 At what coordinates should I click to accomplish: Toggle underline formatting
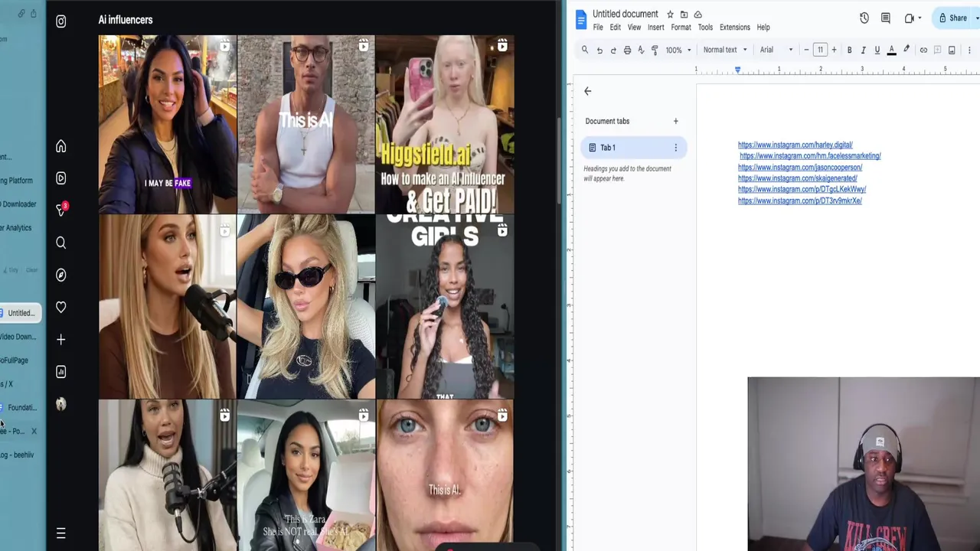tap(877, 50)
